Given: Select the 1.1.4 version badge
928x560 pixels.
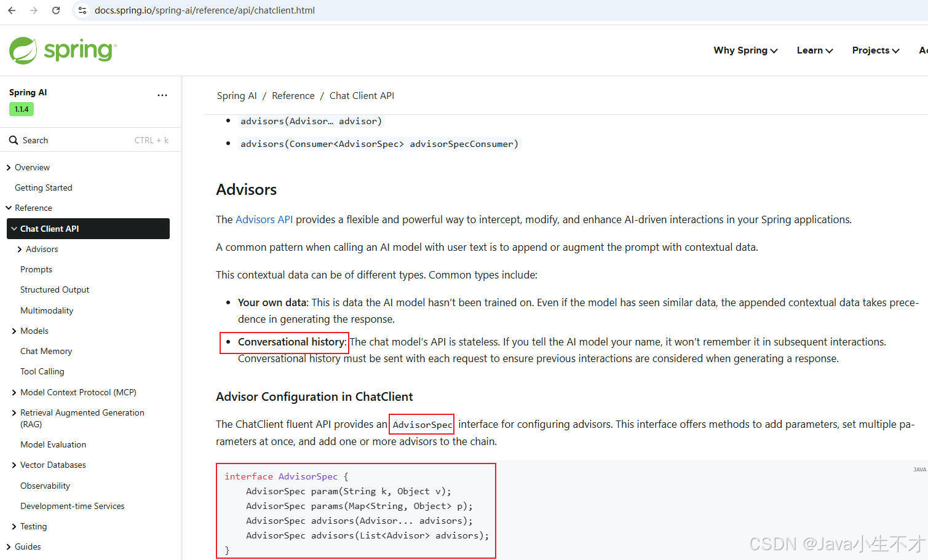Looking at the screenshot, I should pyautogui.click(x=22, y=109).
